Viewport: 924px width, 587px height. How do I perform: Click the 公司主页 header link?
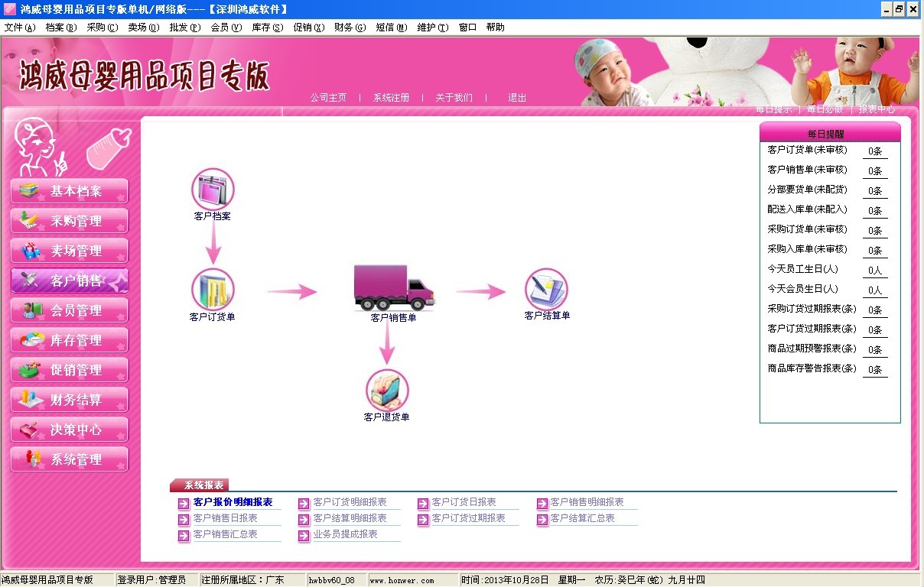[328, 98]
